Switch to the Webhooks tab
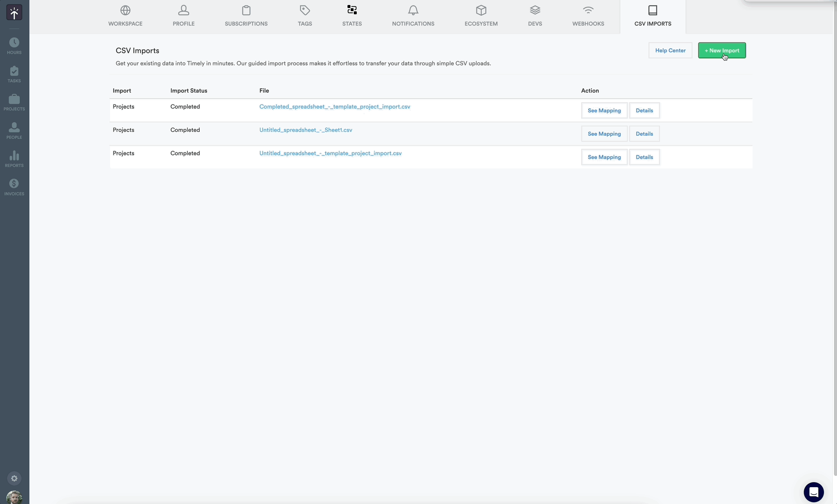Image resolution: width=837 pixels, height=504 pixels. click(587, 16)
